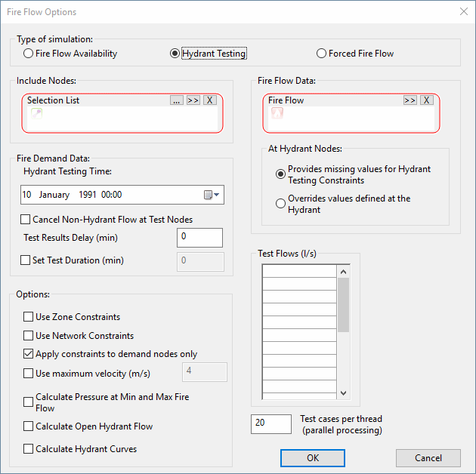Click the >> button in Selection List
The image size is (476, 474).
193,100
